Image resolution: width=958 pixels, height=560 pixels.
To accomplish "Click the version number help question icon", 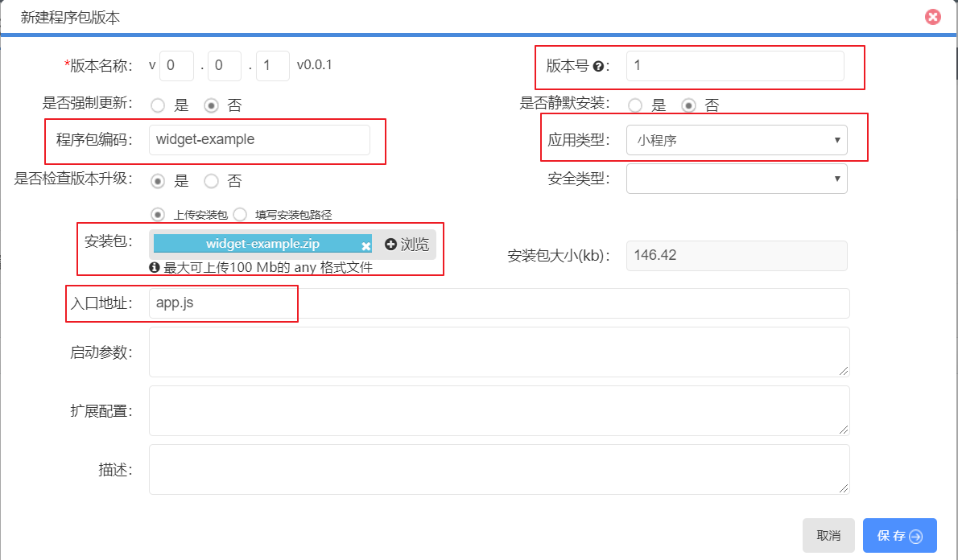I will coord(598,67).
